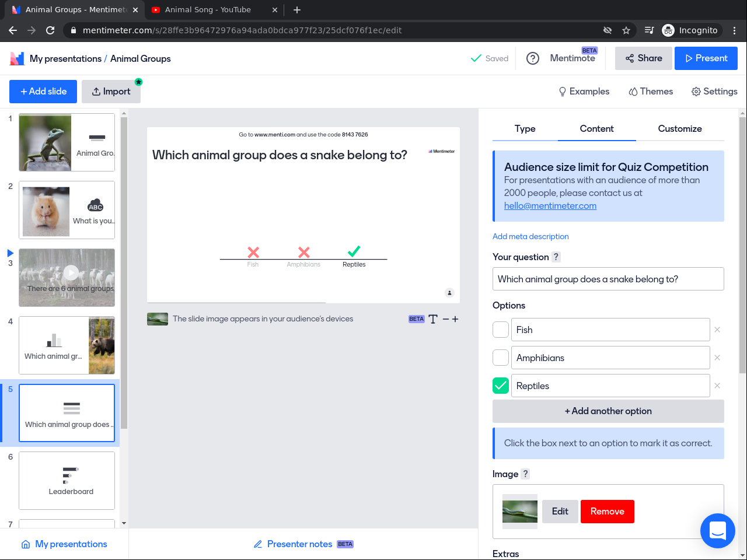Screen dimensions: 747x560
Task: Remove the Amphibians option
Action: pyautogui.click(x=717, y=358)
